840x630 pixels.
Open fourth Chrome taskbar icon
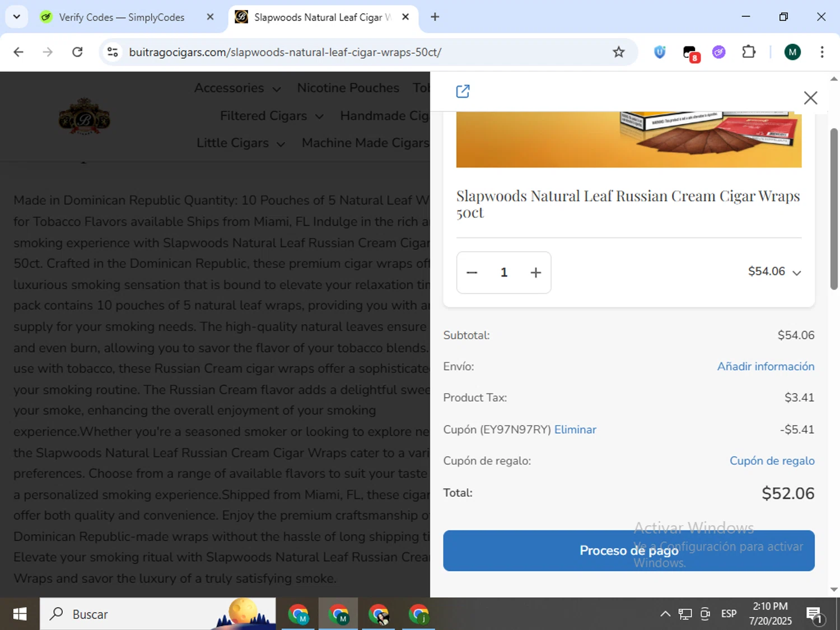(419, 614)
